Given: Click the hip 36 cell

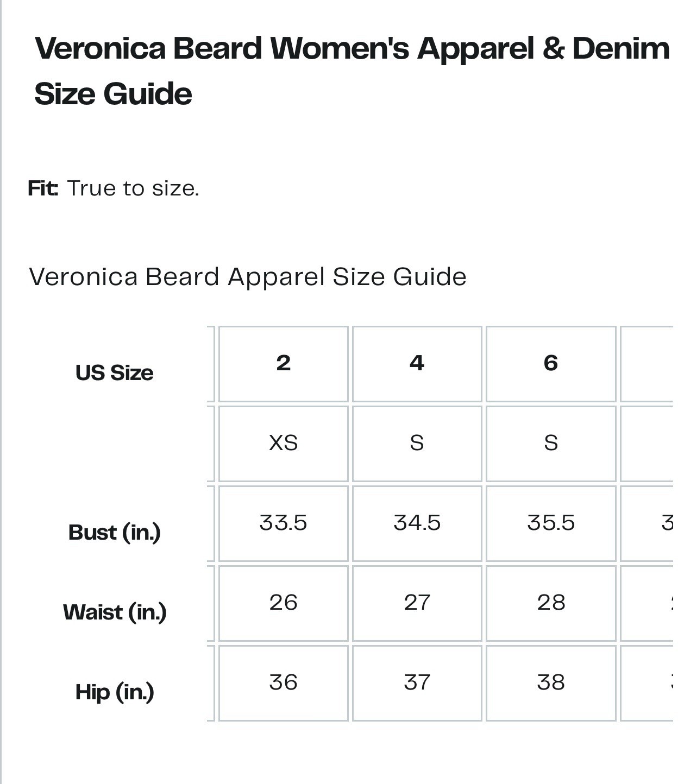Looking at the screenshot, I should (x=283, y=683).
